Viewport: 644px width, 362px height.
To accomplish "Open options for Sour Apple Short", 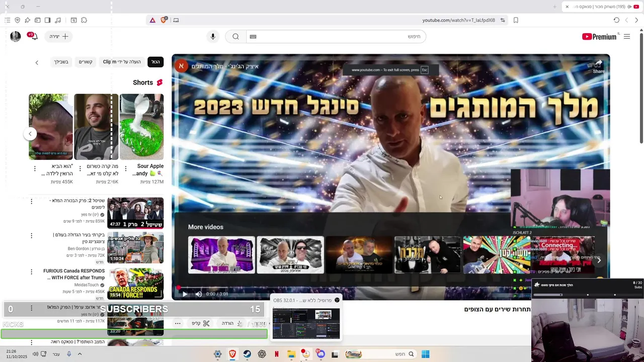I will pyautogui.click(x=126, y=169).
